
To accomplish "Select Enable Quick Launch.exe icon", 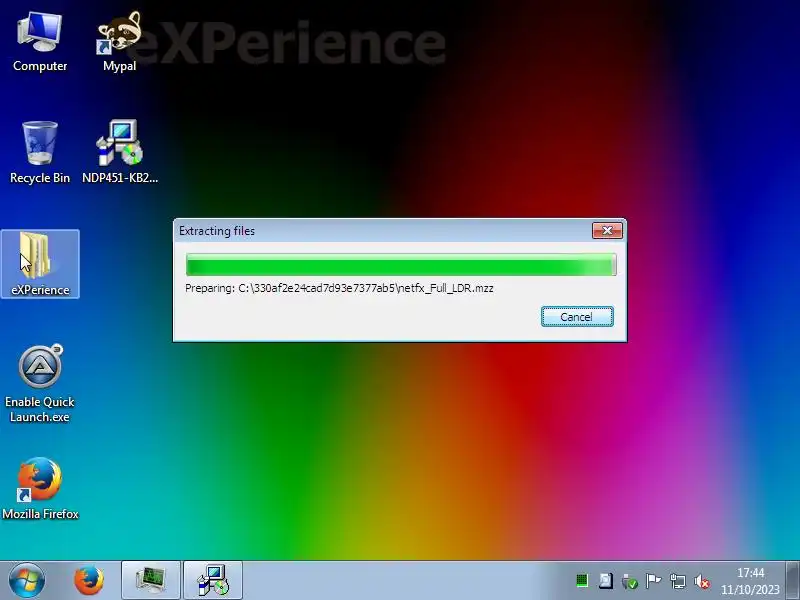I will (40, 384).
